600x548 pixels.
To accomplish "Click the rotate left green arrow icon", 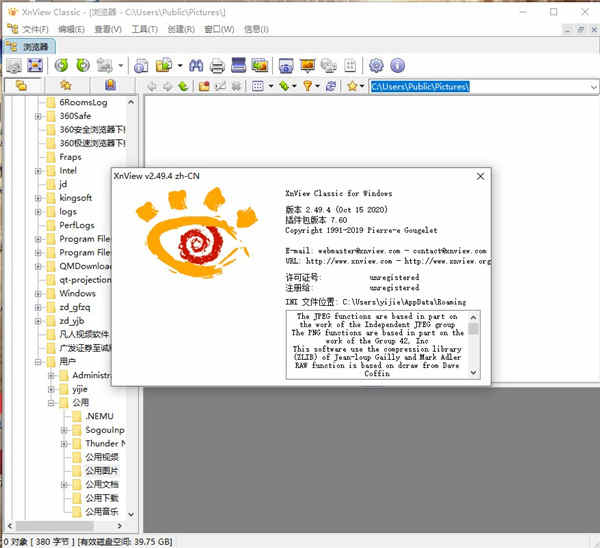I will 61,65.
